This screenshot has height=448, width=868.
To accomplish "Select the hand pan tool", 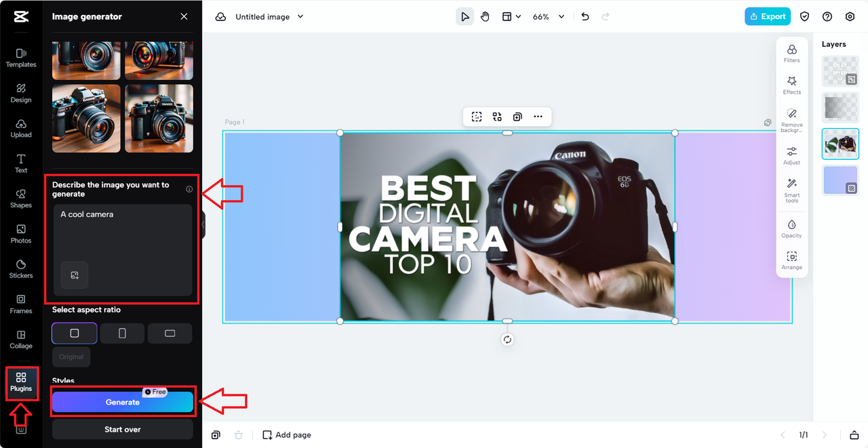I will (x=485, y=17).
